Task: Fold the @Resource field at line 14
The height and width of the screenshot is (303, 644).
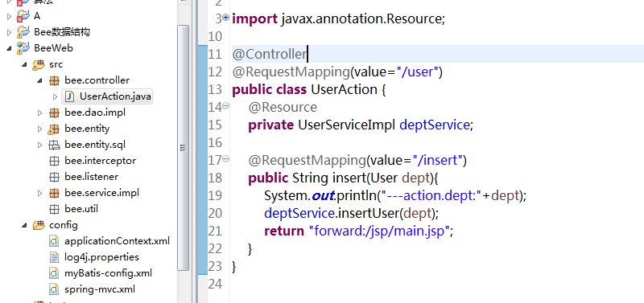Action: (226, 106)
